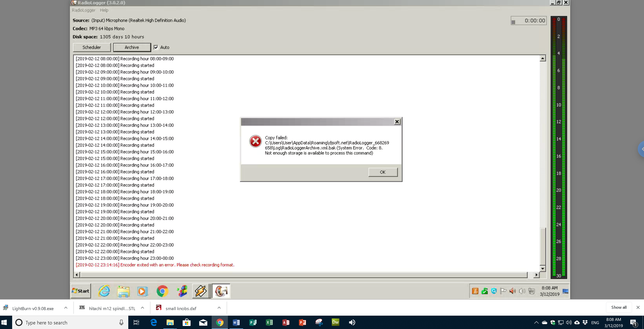Open Excel from taskbar
The width and height of the screenshot is (644, 329).
pyautogui.click(x=269, y=323)
